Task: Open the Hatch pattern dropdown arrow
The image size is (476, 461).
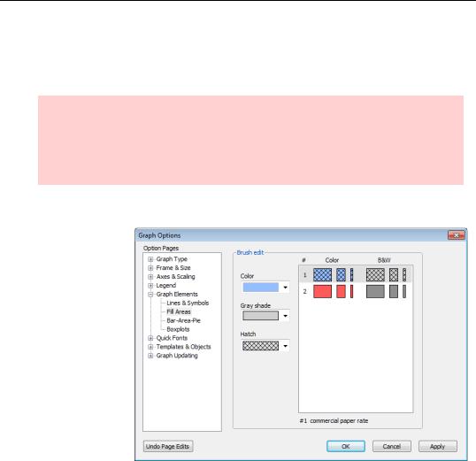Action: [285, 346]
